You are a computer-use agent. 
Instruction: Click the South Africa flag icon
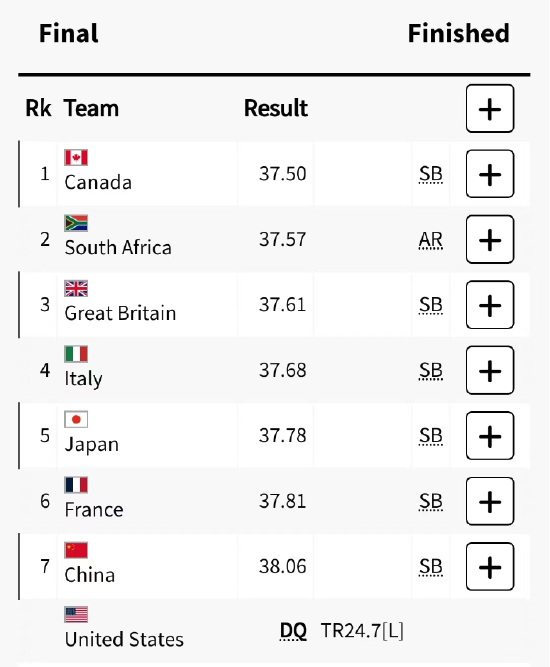click(76, 223)
